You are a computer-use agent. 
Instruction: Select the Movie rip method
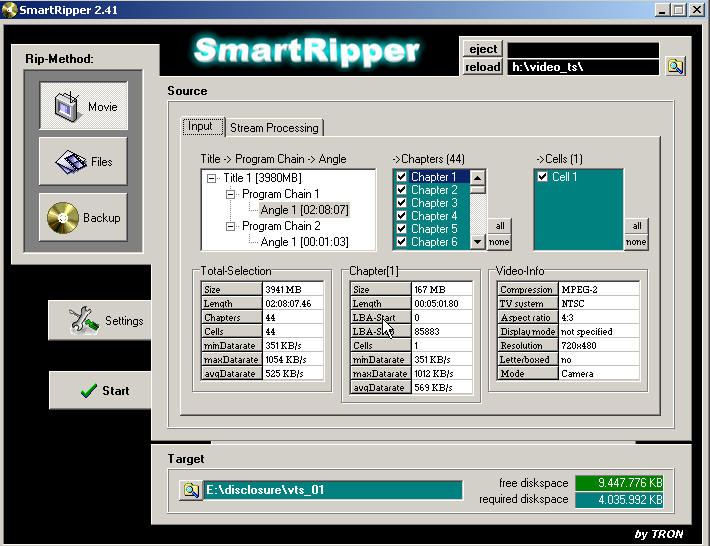click(84, 106)
